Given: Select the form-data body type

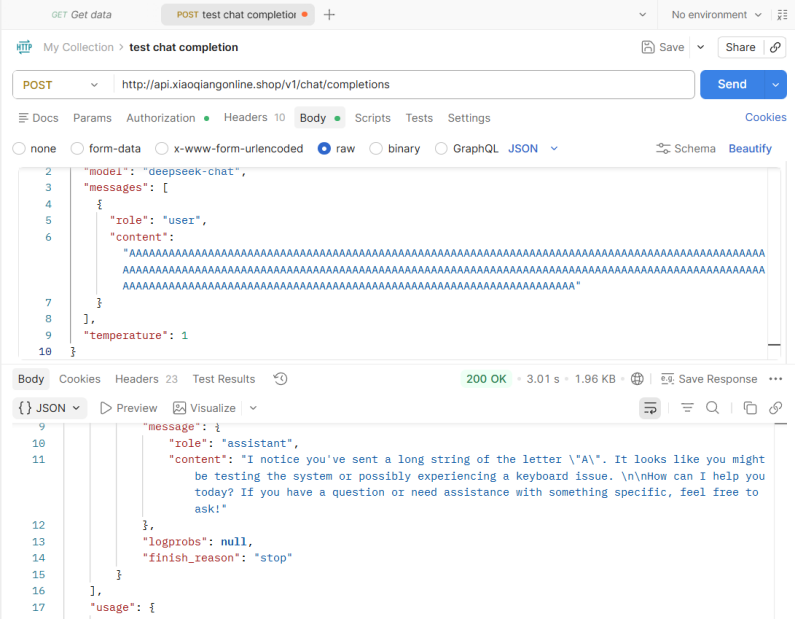Looking at the screenshot, I should point(77,148).
